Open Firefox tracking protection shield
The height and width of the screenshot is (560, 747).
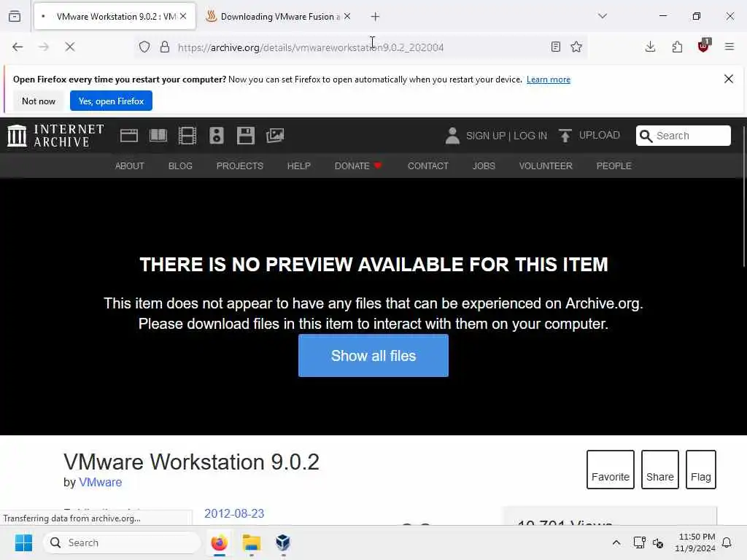pos(144,47)
